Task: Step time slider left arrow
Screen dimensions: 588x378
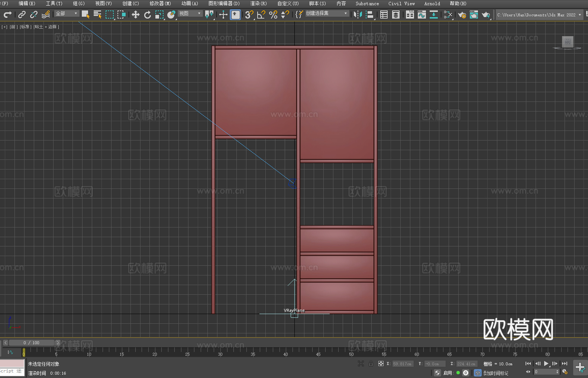Action: (6, 343)
